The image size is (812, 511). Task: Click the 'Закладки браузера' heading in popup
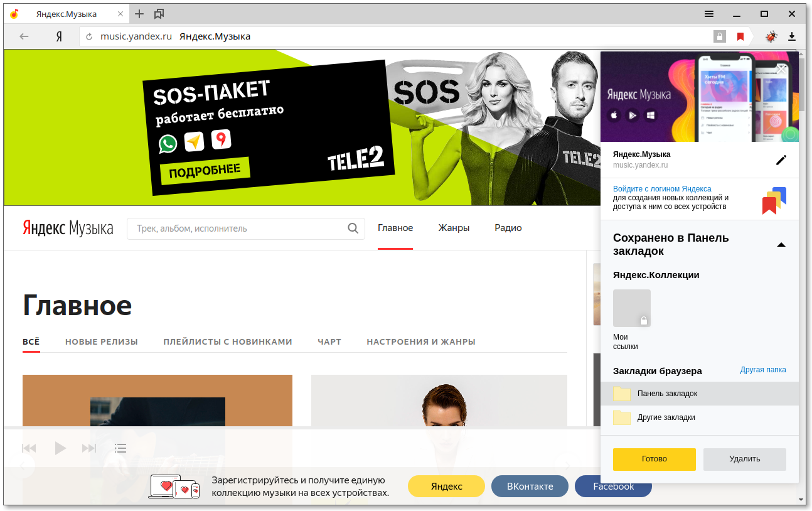click(658, 371)
